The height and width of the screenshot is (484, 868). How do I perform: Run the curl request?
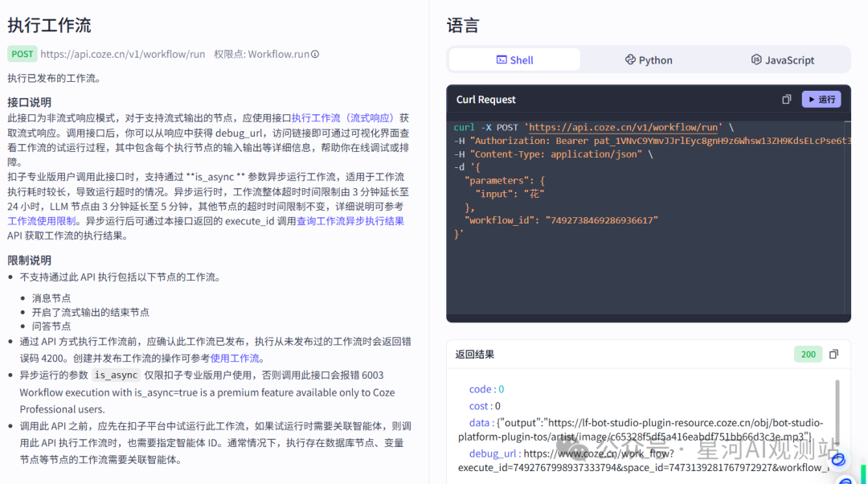click(x=821, y=100)
